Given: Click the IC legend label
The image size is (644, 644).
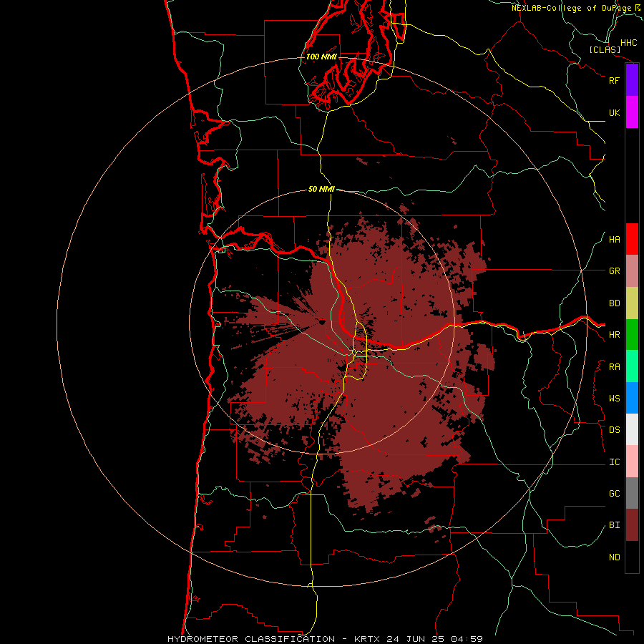Looking at the screenshot, I should point(614,462).
